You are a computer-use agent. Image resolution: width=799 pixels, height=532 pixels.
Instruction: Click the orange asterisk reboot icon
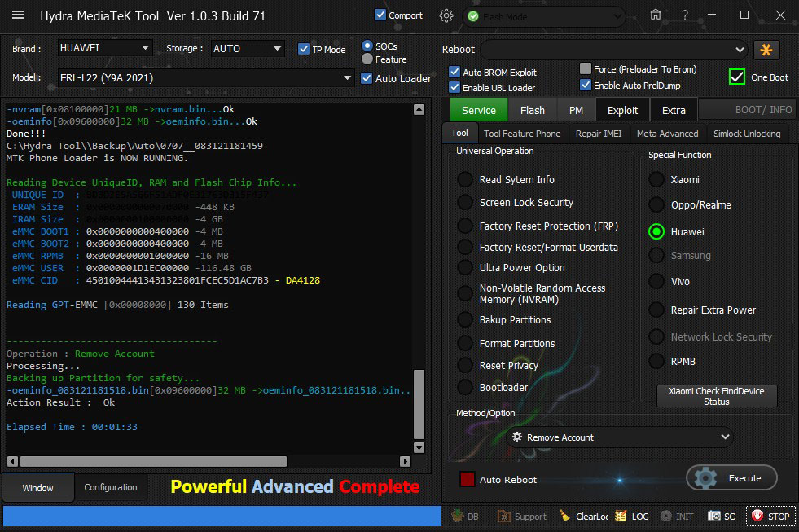(x=766, y=50)
